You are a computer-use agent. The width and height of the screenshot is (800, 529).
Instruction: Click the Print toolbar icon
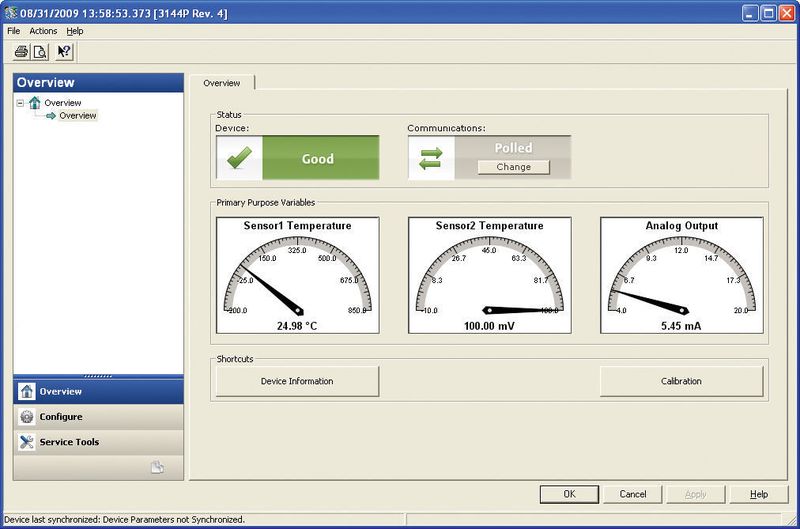click(x=21, y=52)
